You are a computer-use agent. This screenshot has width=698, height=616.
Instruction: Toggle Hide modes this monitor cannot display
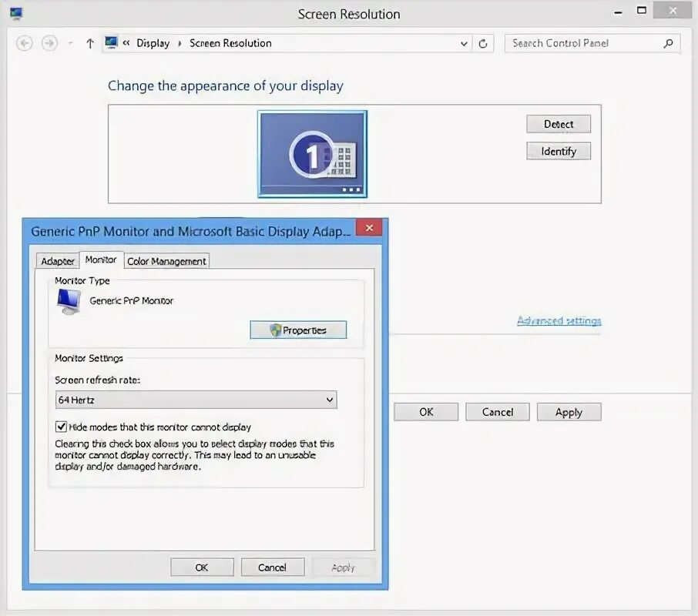61,427
